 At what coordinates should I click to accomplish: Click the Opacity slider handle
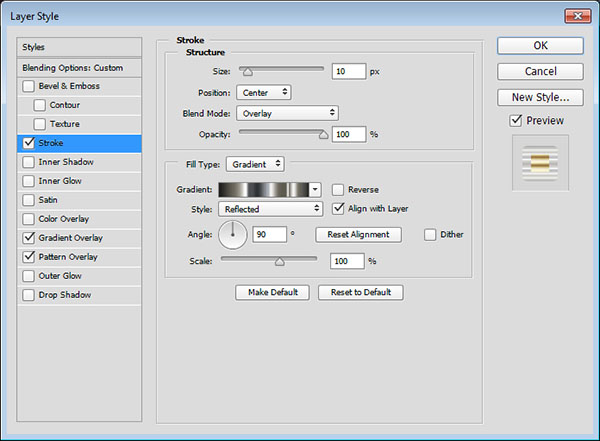(x=323, y=132)
